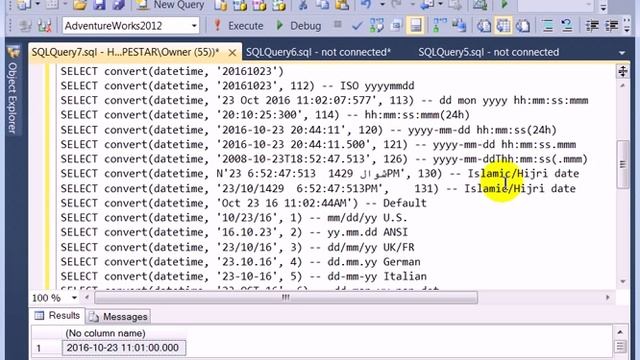Open the document tab list dropdown arrow
This screenshot has width=640, height=360.
click(x=622, y=53)
